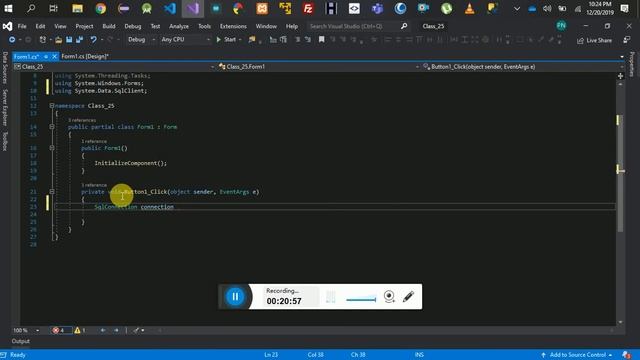Open the Class_25.Form1 type dropdown
The height and width of the screenshot is (360, 640).
[x=319, y=67]
